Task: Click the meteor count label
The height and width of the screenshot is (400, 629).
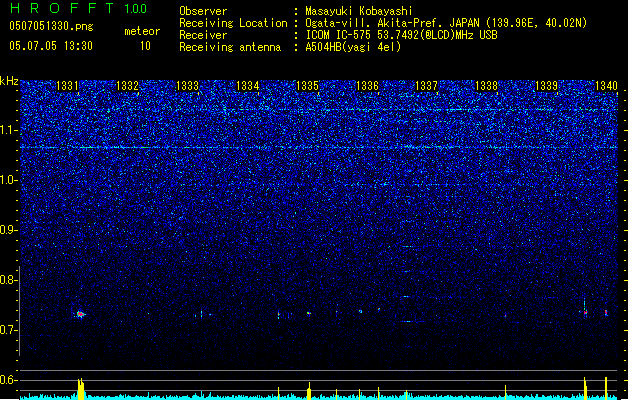Action: 142,31
